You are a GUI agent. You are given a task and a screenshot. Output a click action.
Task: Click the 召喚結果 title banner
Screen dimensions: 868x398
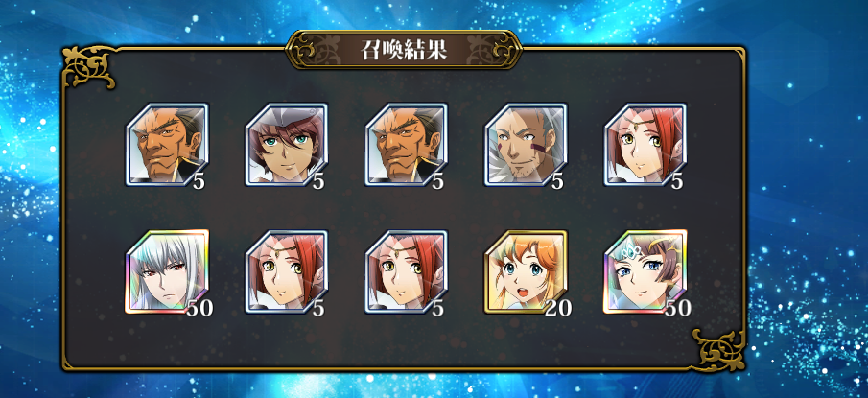(404, 50)
